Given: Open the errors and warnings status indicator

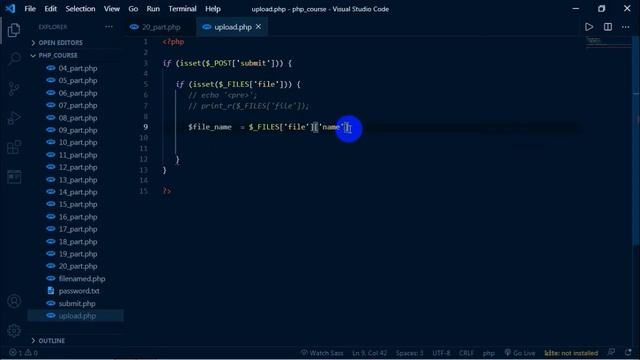Looking at the screenshot, I should (24, 353).
